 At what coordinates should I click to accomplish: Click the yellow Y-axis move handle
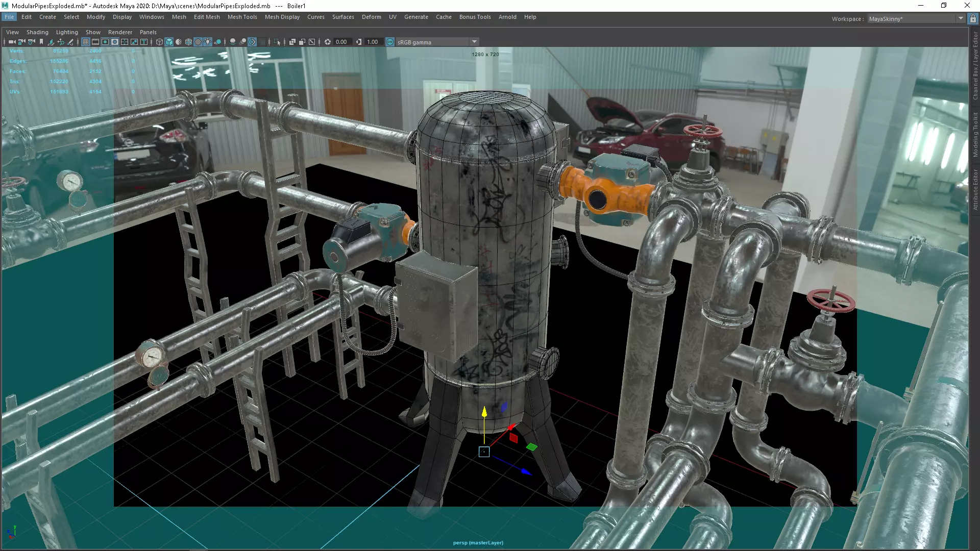point(484,411)
